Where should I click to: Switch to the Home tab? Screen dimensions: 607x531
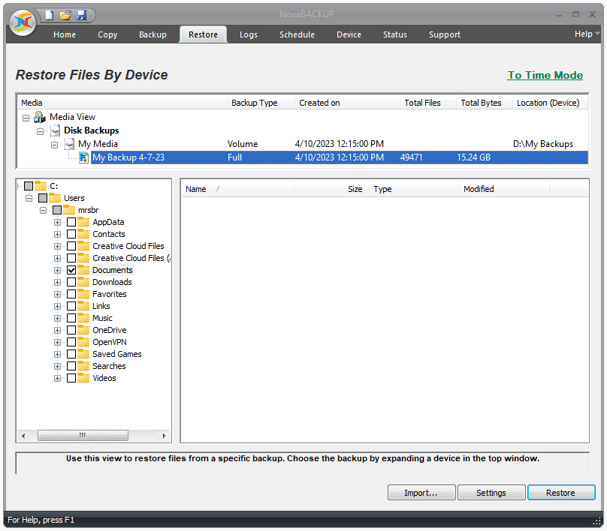click(65, 34)
